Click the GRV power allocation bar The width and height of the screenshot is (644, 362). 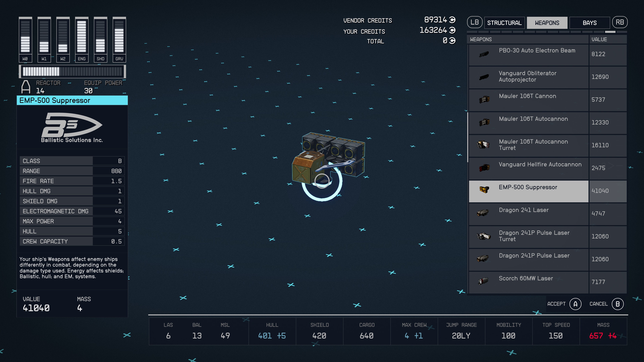coord(119,37)
